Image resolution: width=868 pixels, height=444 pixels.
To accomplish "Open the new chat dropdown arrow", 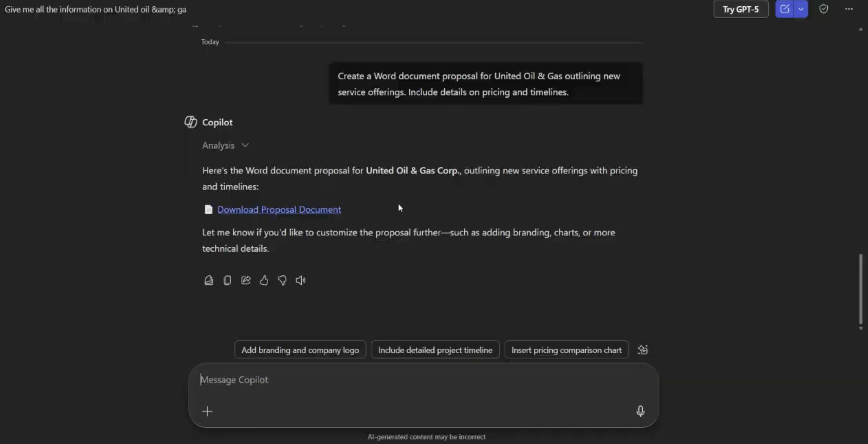I will click(801, 9).
